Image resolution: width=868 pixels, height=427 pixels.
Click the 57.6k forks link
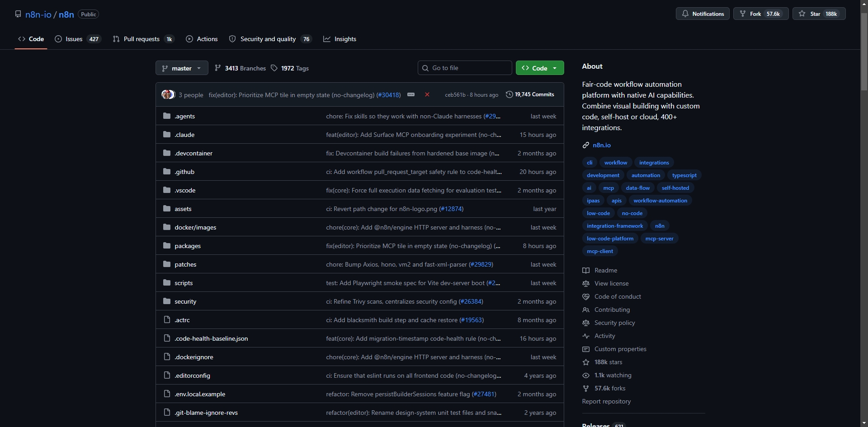click(x=610, y=388)
